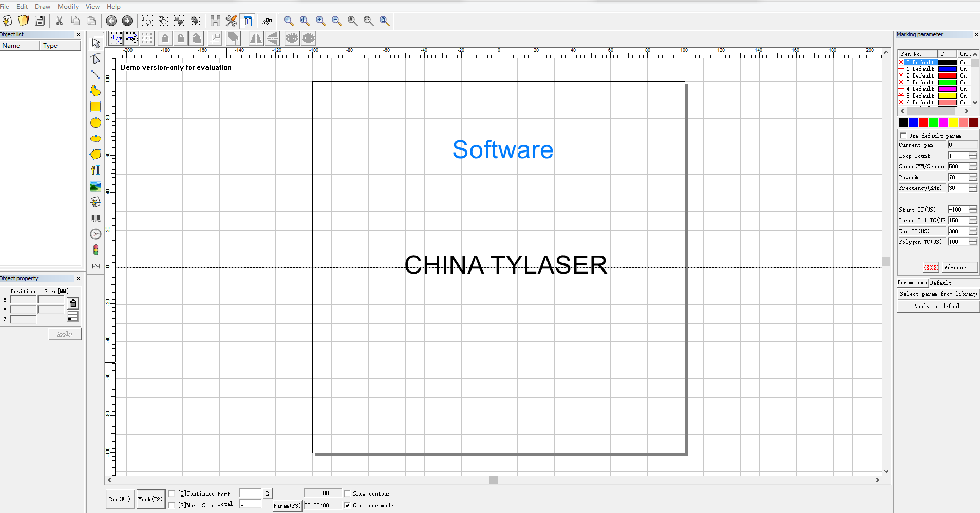Select the Pick arrow tool

[x=96, y=43]
